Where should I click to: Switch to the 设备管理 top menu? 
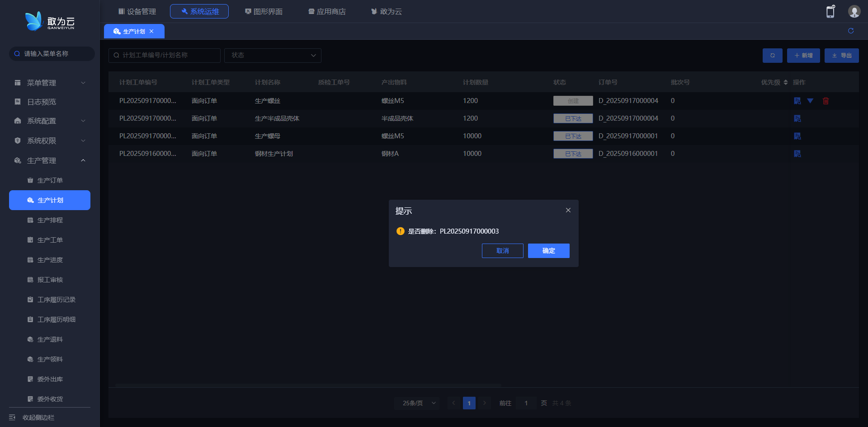137,11
